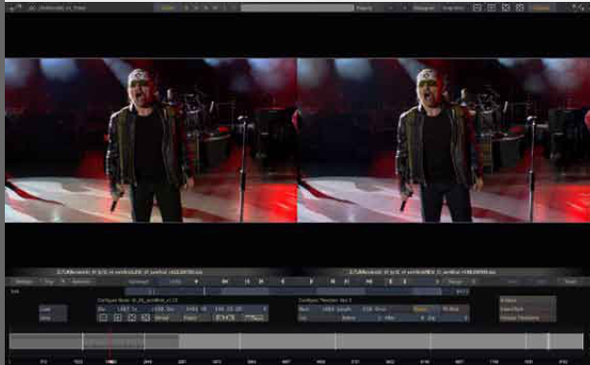Click the first square icon in node configuration panel
The width and height of the screenshot is (590, 365).
point(103,318)
